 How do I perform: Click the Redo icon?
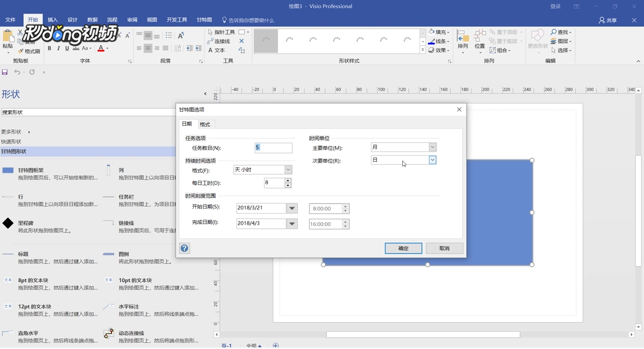(x=32, y=72)
